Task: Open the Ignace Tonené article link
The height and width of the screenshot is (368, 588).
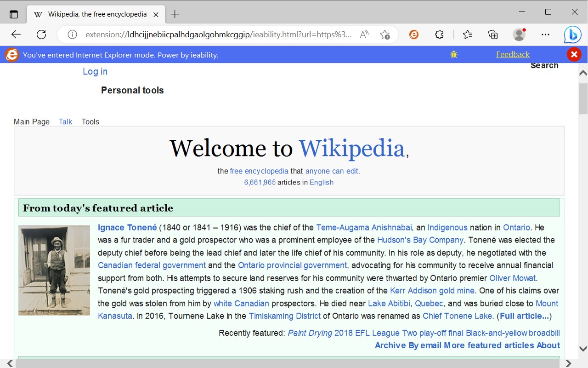Action: point(127,227)
